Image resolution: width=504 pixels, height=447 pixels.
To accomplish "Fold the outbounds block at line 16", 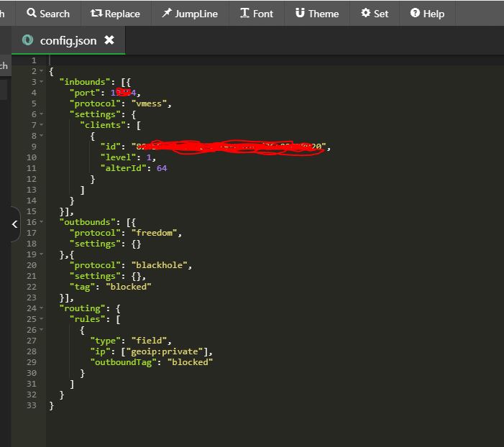I will point(42,222).
